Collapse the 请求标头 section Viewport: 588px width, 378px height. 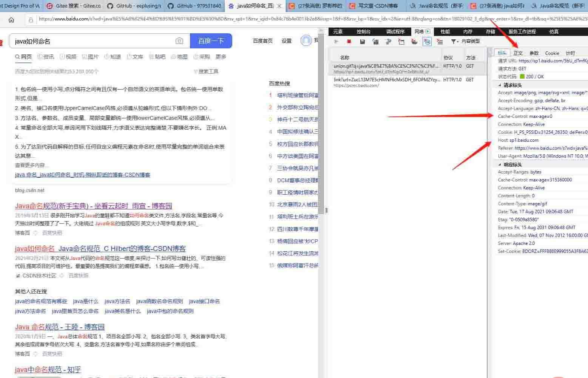point(500,85)
